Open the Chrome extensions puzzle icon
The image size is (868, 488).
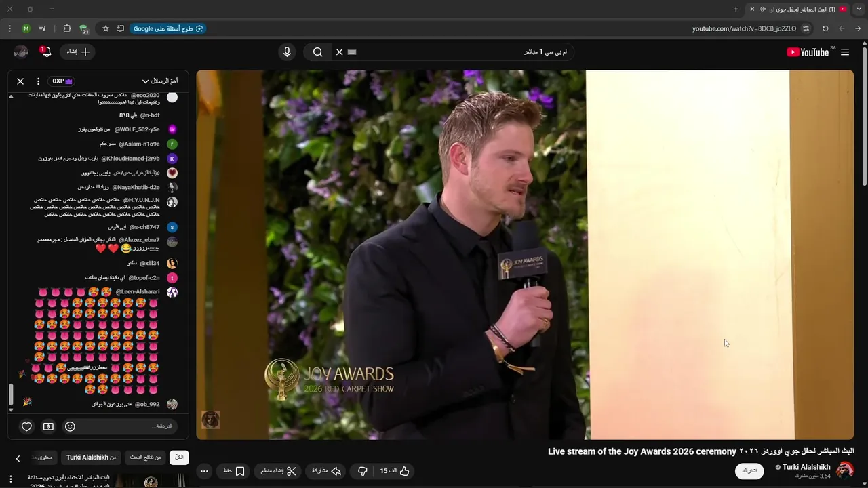click(x=66, y=28)
